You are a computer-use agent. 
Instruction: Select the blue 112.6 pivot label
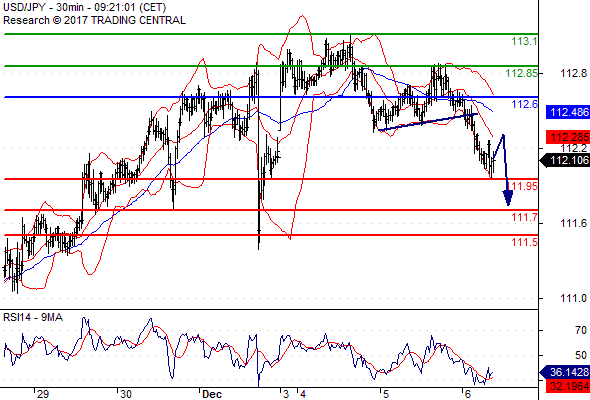tap(525, 104)
